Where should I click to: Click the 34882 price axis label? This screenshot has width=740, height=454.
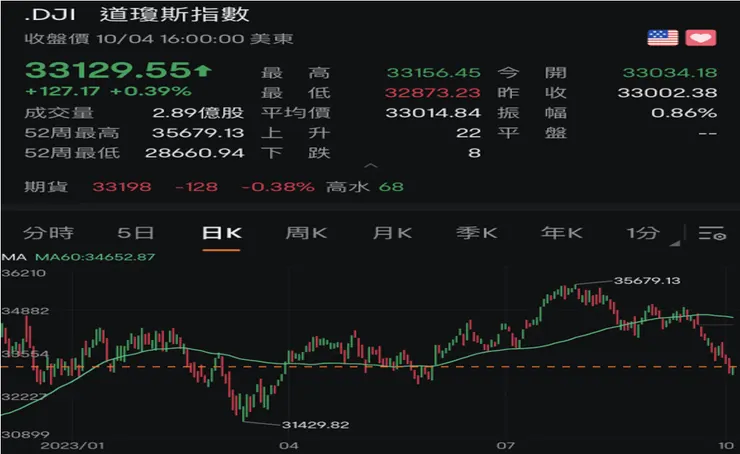[25, 311]
